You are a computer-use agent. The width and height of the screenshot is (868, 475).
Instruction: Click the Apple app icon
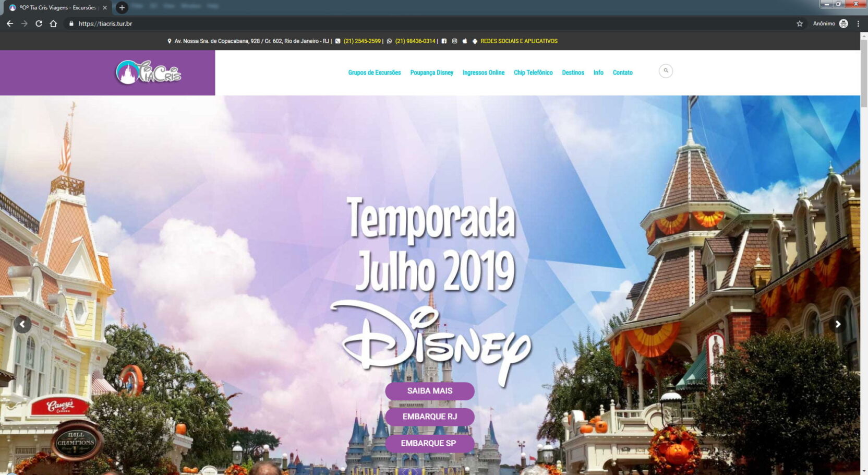pyautogui.click(x=464, y=41)
